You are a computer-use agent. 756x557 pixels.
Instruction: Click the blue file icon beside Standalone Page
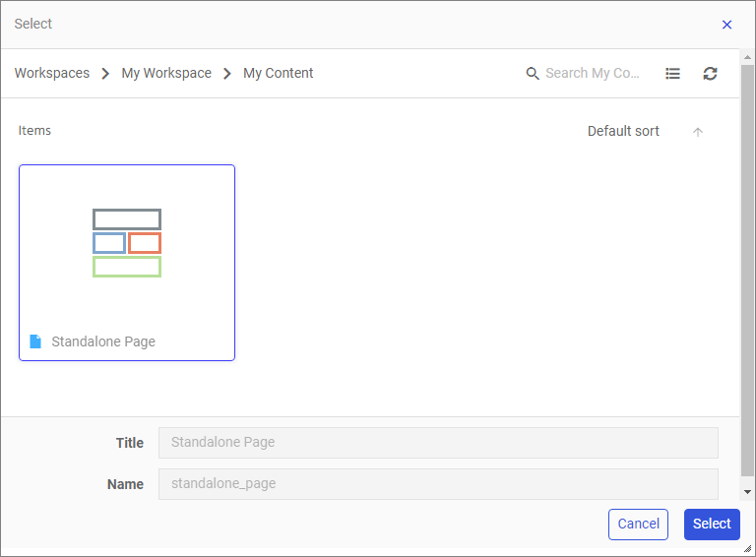point(35,341)
